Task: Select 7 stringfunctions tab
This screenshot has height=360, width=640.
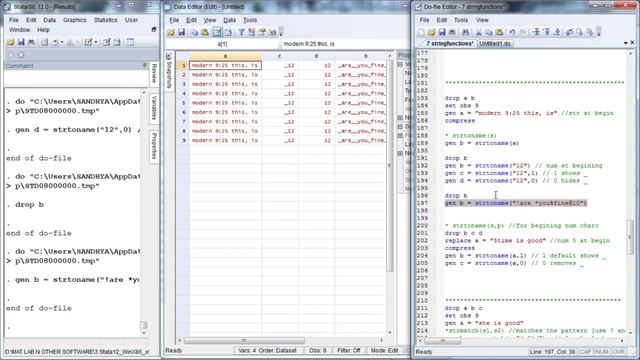Action: click(x=450, y=43)
